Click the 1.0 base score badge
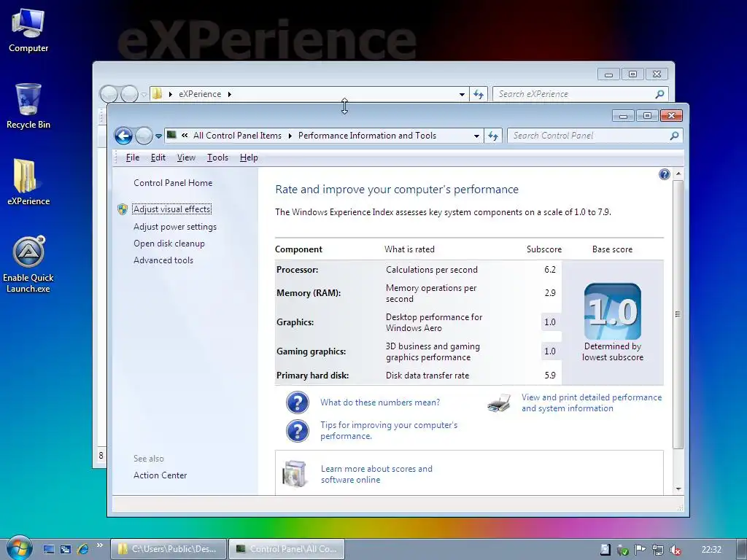This screenshot has width=747, height=560. point(613,311)
